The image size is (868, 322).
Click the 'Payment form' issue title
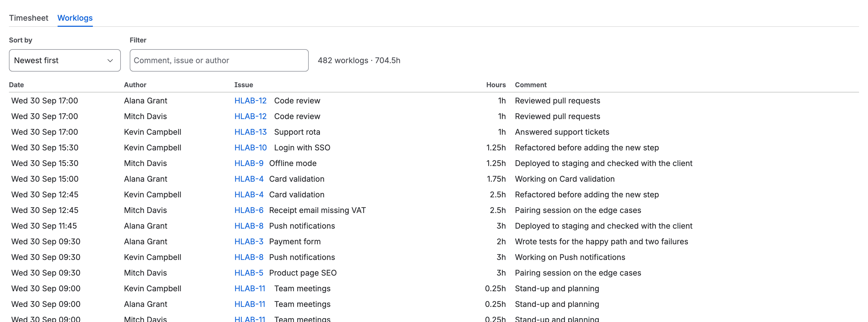(295, 241)
